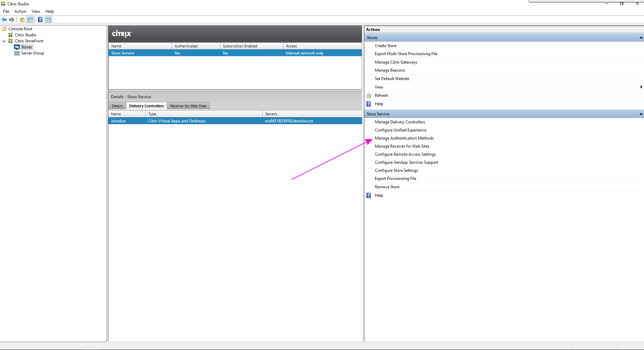Image resolution: width=644 pixels, height=350 pixels.
Task: Switch to Receiver for Web Sites tab
Action: click(x=188, y=106)
